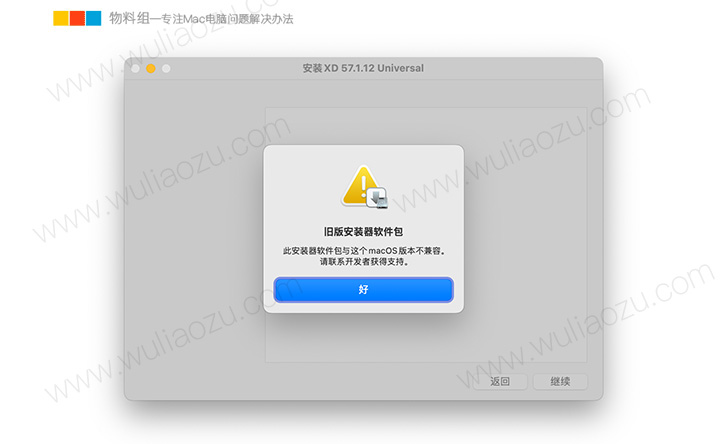Click the text 请联系开发者获得支持

364,262
